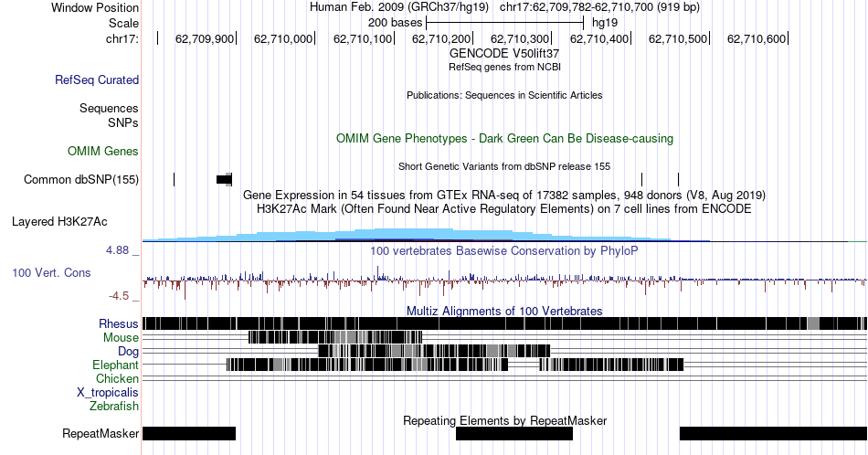Click the Rhesus alignment label
868x455 pixels.
tap(119, 323)
